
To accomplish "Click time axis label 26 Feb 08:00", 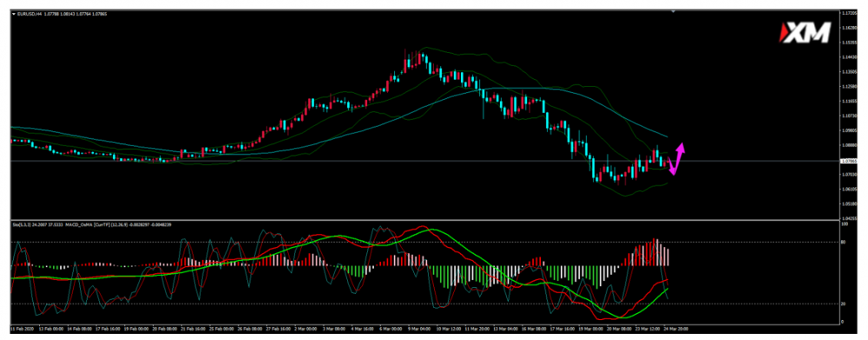I will [x=250, y=329].
